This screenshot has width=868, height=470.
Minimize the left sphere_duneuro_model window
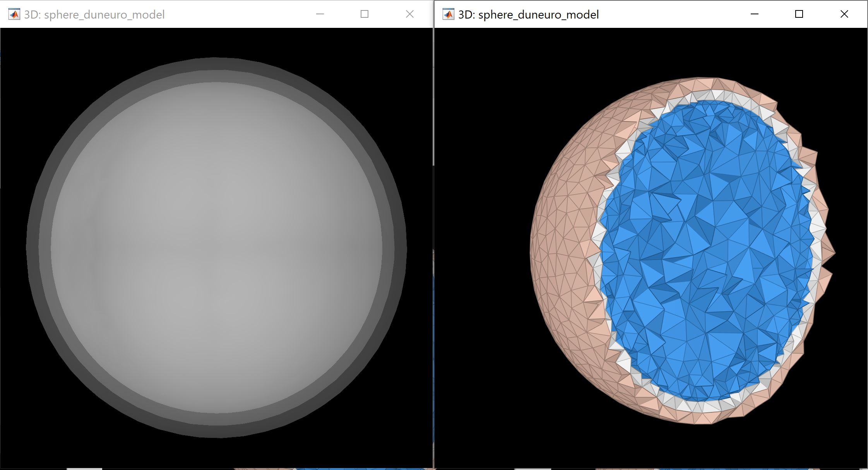[320, 14]
